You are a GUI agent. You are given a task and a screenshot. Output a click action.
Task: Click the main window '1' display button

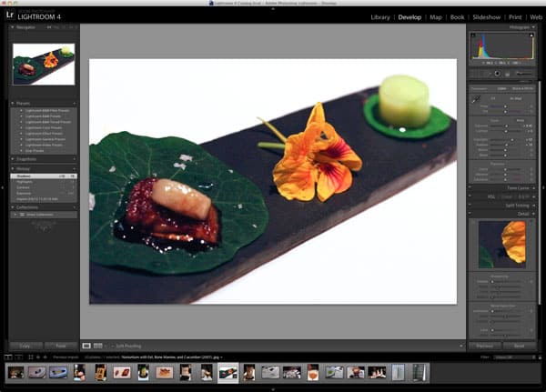pyautogui.click(x=8, y=357)
